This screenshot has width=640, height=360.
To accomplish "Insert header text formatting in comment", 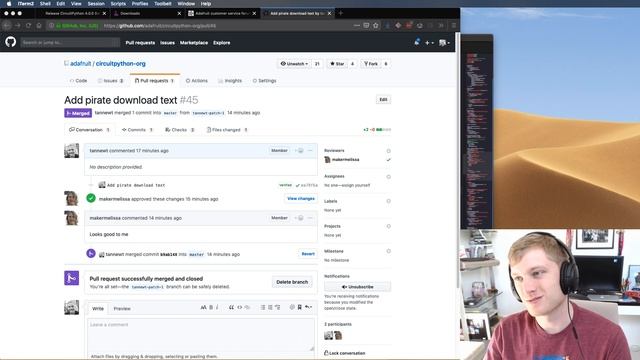I will 203,307.
